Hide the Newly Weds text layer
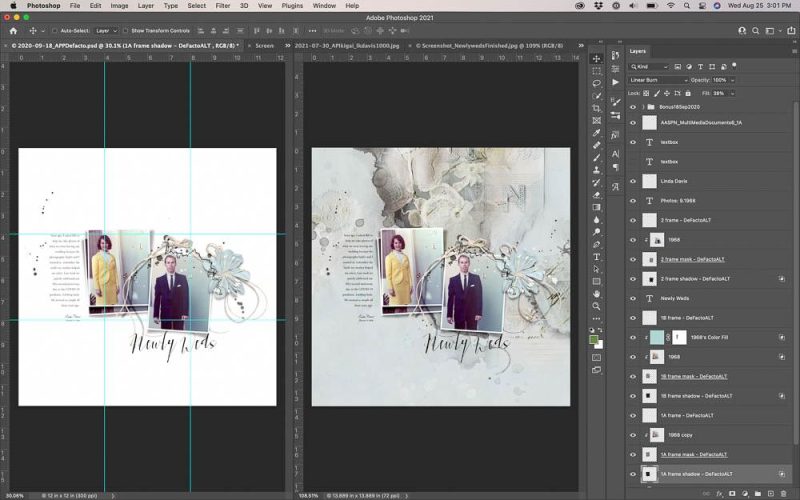 pos(633,298)
